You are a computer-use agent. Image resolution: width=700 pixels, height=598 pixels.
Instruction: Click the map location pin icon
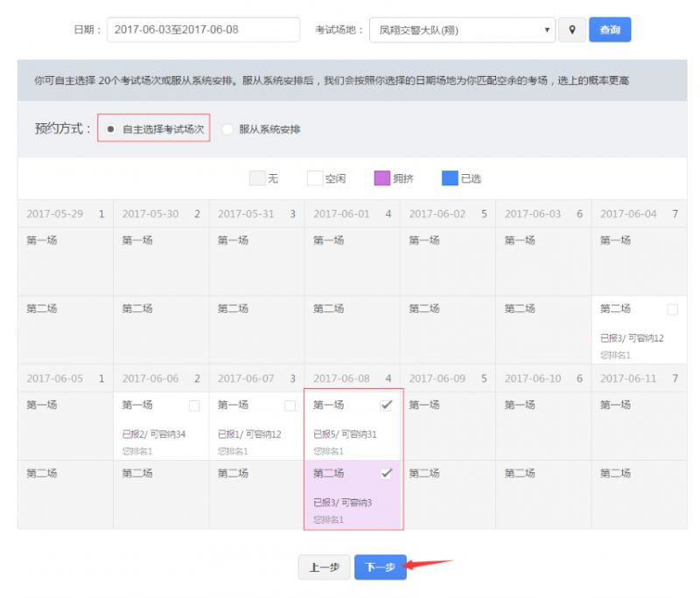pos(572,30)
